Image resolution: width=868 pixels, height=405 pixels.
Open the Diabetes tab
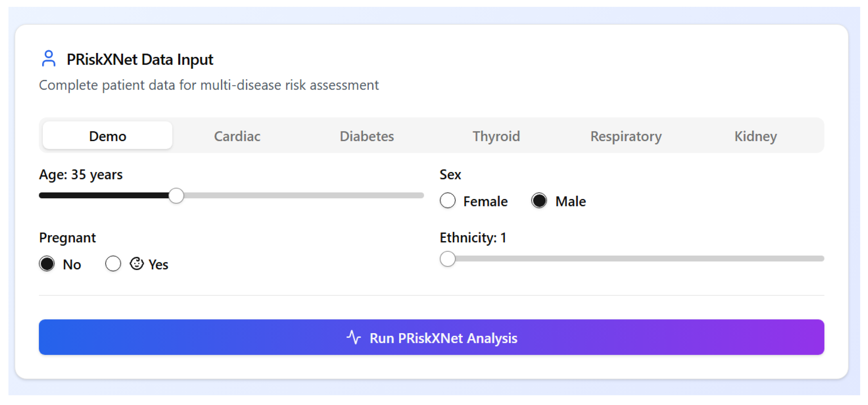click(367, 136)
